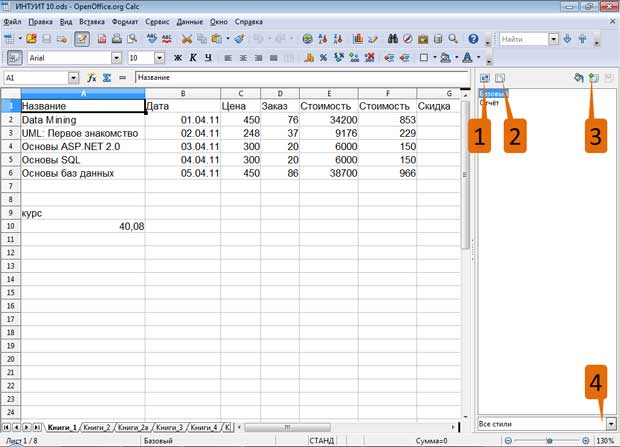Viewport: 620px width, 447px height.
Task: Click the Add Decimal Place icon
Action: [354, 58]
